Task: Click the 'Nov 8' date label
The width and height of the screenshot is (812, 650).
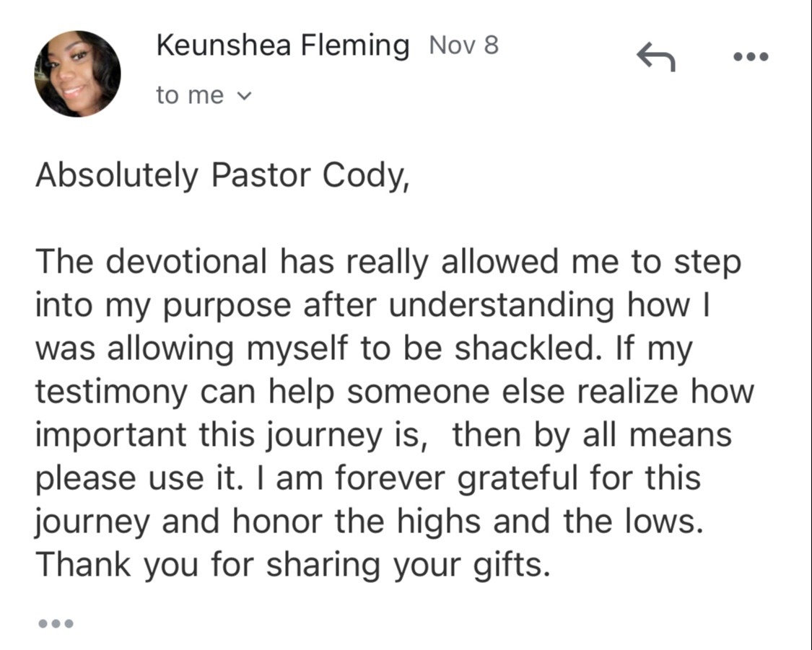Action: pos(463,46)
